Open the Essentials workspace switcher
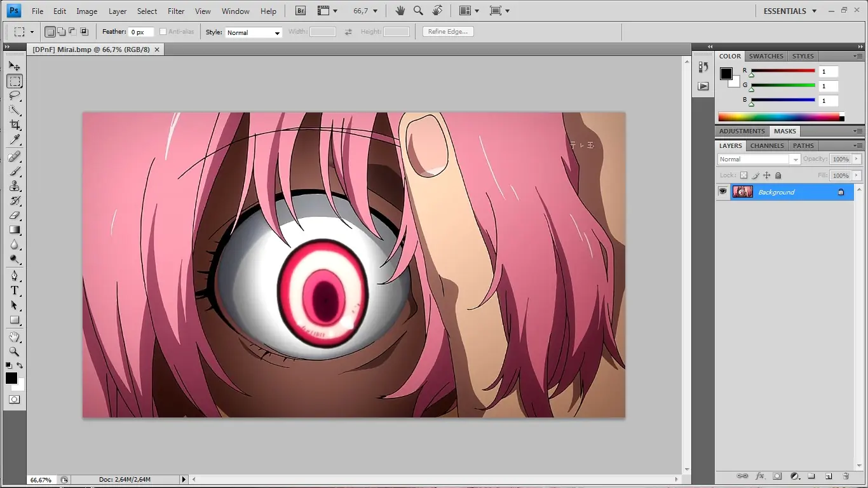The image size is (868, 488). [790, 11]
